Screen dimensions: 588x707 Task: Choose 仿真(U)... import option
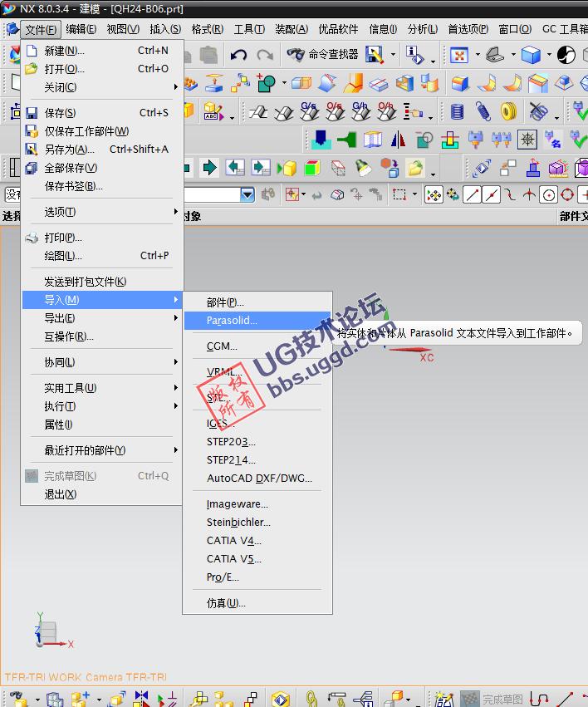pyautogui.click(x=257, y=603)
